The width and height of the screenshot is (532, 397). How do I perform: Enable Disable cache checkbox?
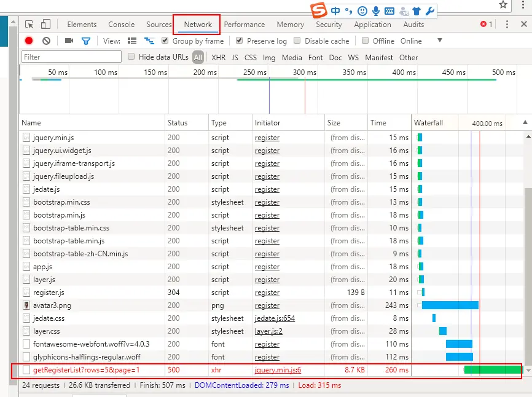pyautogui.click(x=297, y=41)
